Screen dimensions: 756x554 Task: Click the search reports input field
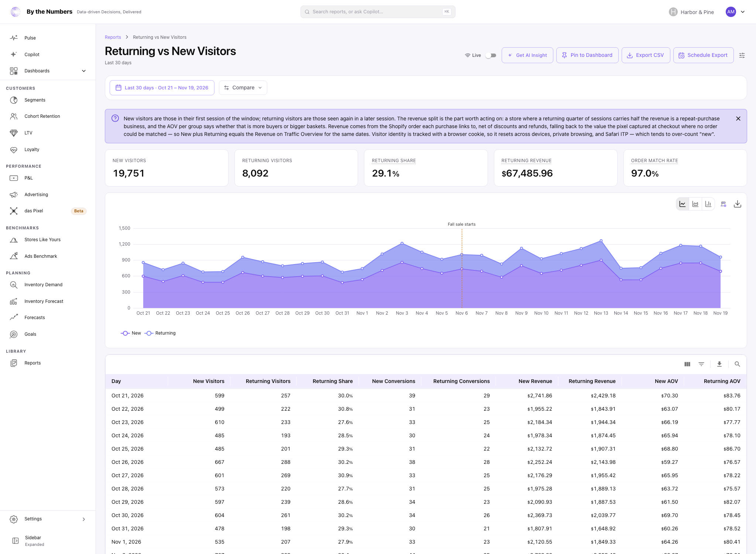[378, 12]
